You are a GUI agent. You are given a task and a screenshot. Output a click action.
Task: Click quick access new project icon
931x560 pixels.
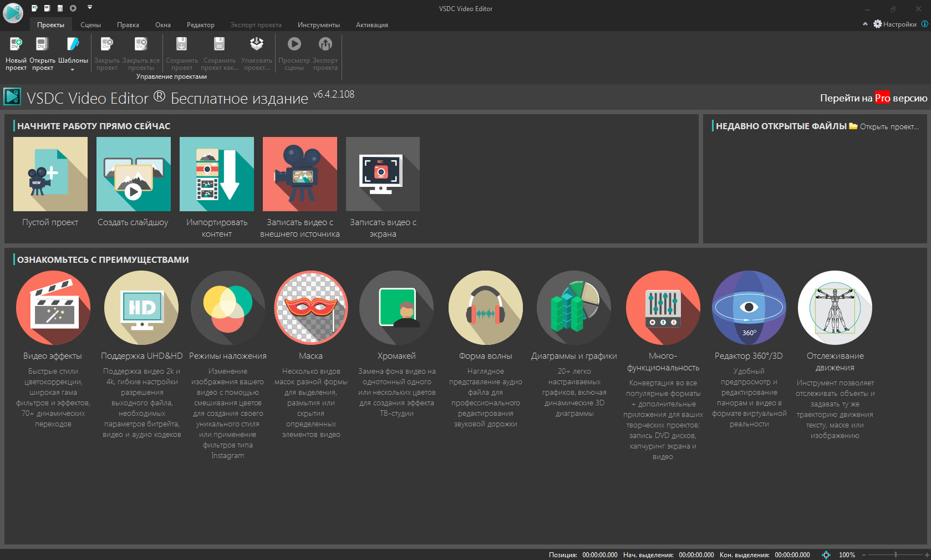click(35, 8)
